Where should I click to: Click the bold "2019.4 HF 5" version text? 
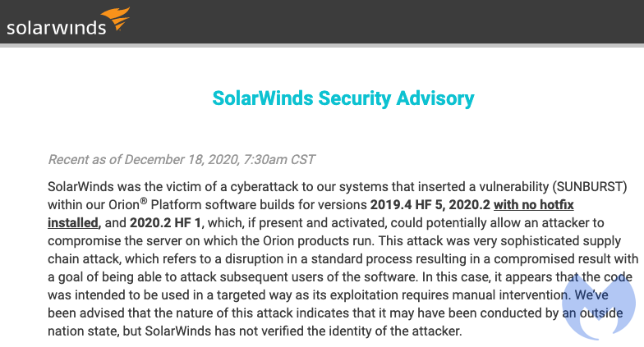click(x=407, y=205)
